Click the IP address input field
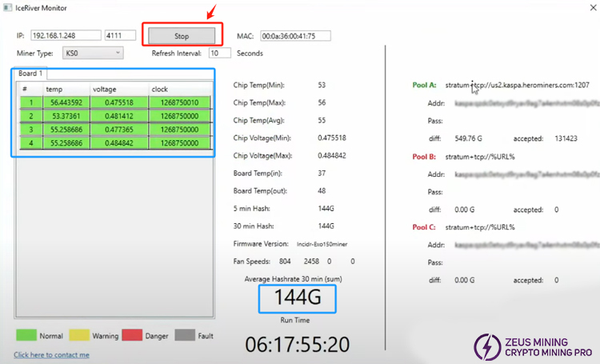This screenshot has width=600, height=364. pos(65,36)
